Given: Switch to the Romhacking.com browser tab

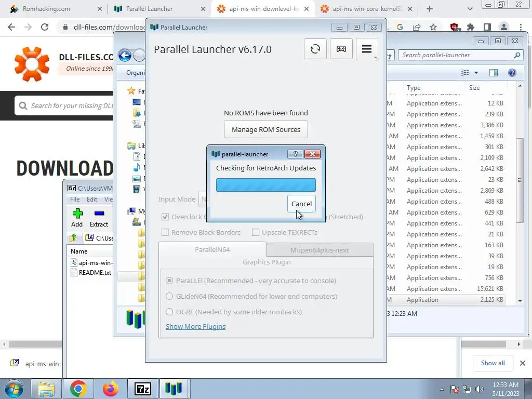Looking at the screenshot, I should tap(54, 9).
